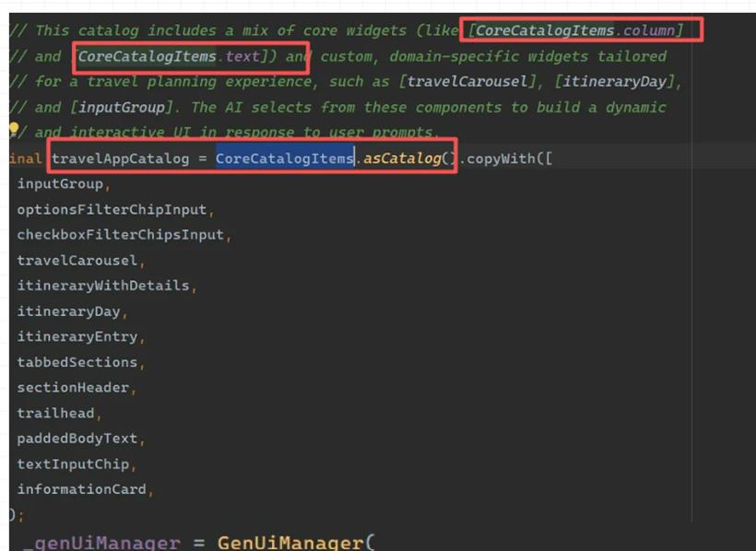Click tabbedSections in the list
This screenshot has width=756, height=551.
[x=77, y=362]
